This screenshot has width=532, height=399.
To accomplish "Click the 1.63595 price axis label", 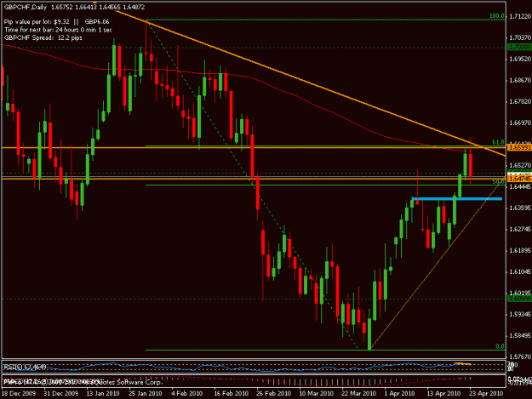I will click(520, 208).
